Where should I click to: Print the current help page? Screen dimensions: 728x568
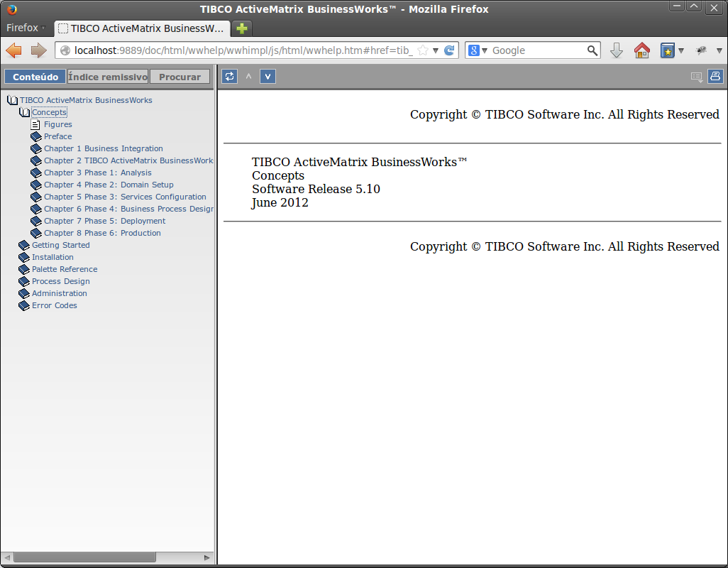(x=715, y=77)
